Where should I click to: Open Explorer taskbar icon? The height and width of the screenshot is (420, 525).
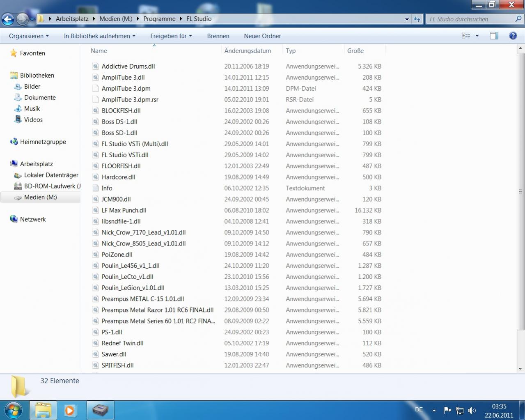43,410
